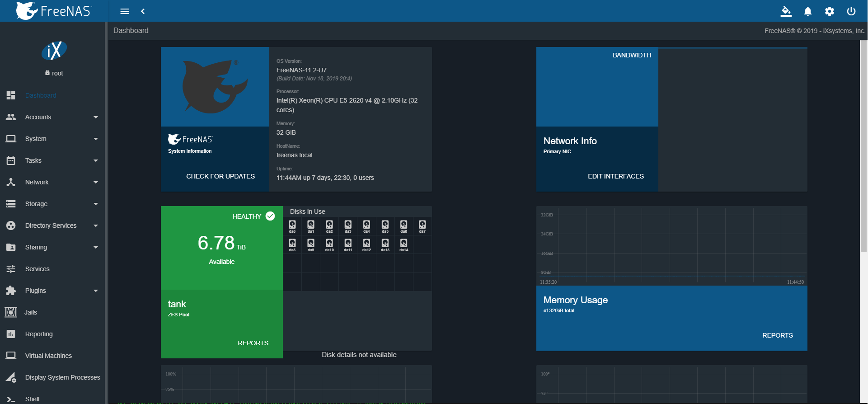Click the Reporting chart icon
The image size is (868, 404).
[x=11, y=334]
